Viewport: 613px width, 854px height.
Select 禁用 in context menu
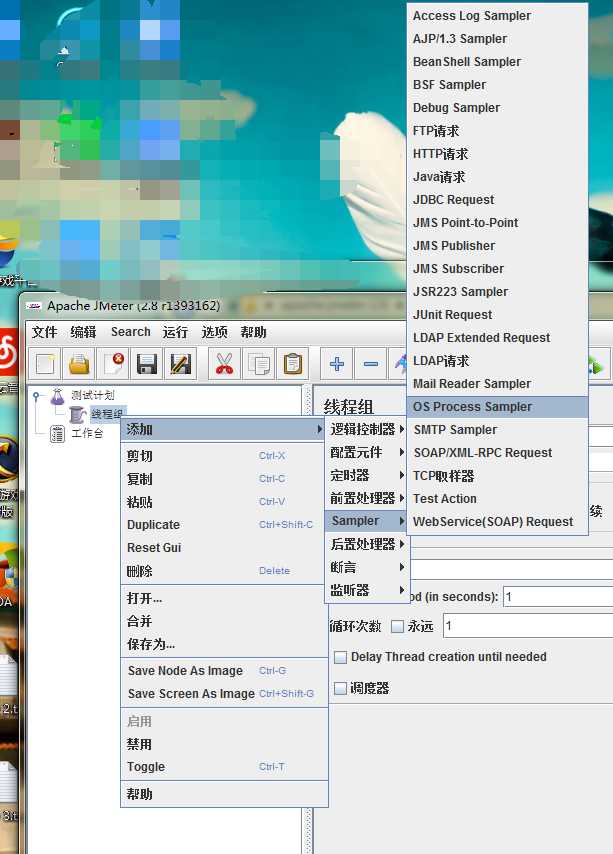[x=223, y=744]
